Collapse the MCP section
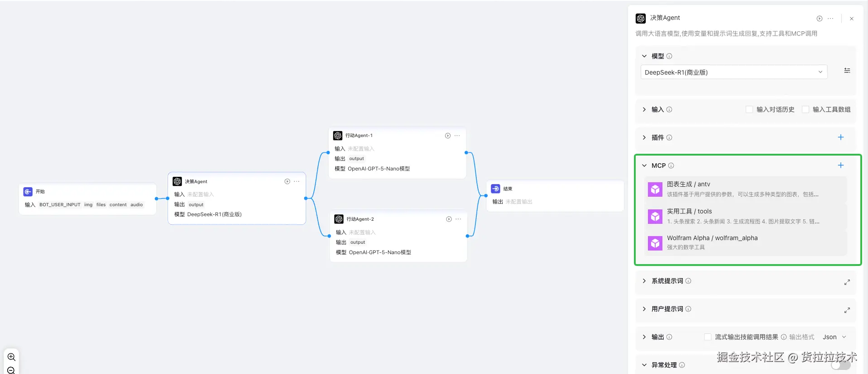 click(644, 166)
